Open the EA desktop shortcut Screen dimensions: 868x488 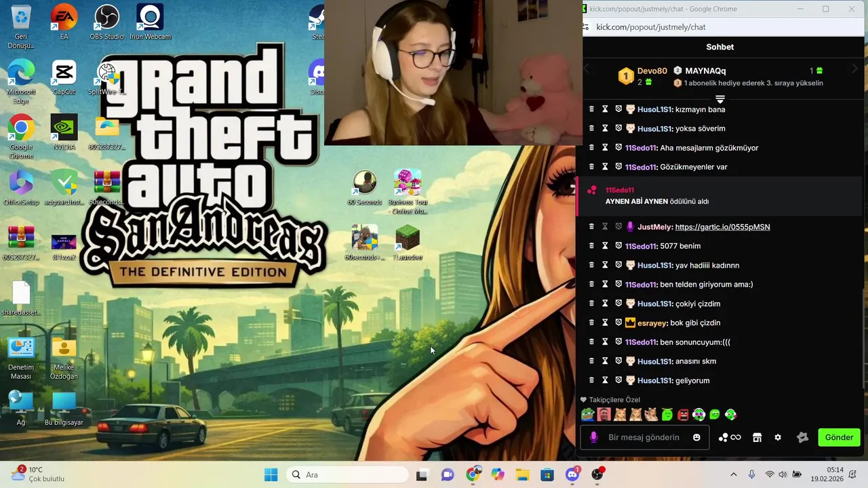pyautogui.click(x=64, y=22)
